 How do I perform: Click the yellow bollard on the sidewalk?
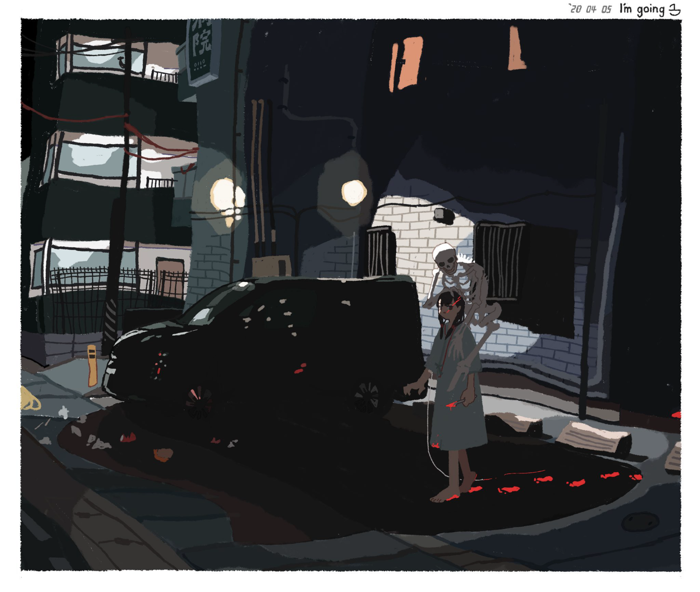(92, 365)
